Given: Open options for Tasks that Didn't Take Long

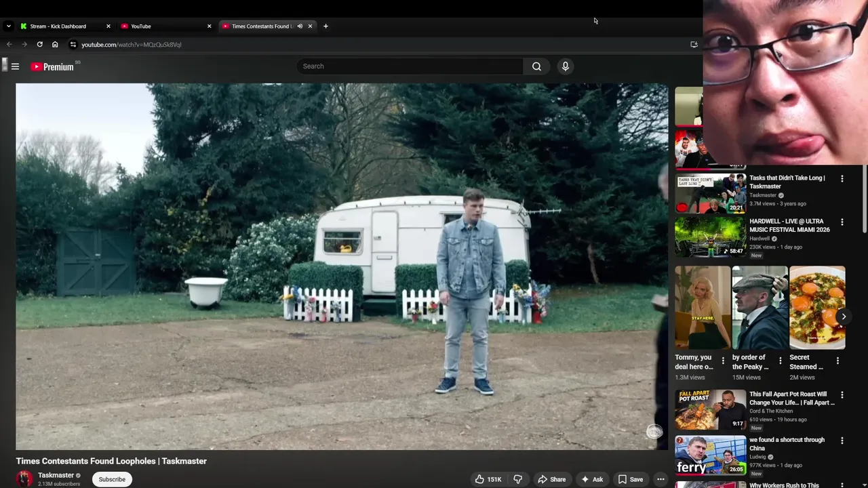Looking at the screenshot, I should (842, 179).
